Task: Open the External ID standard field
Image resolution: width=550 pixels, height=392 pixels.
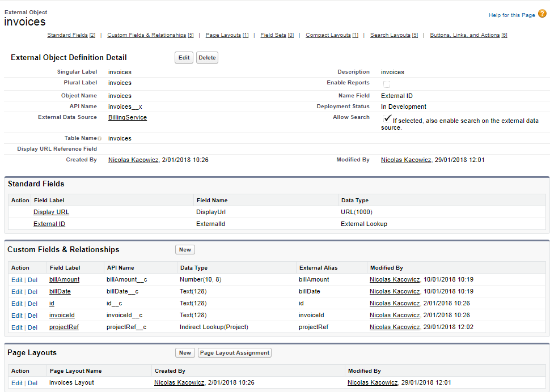Action: tap(49, 224)
